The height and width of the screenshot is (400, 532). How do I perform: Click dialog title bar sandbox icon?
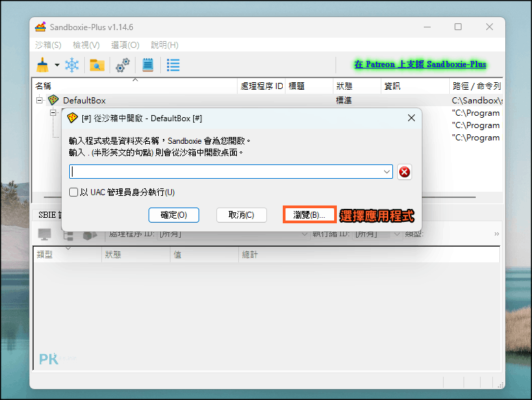click(73, 118)
